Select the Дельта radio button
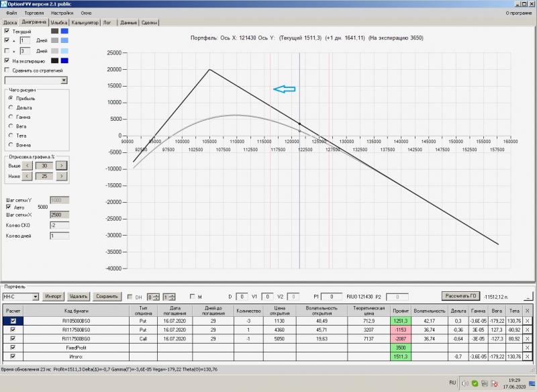The width and height of the screenshot is (537, 392). [11, 107]
